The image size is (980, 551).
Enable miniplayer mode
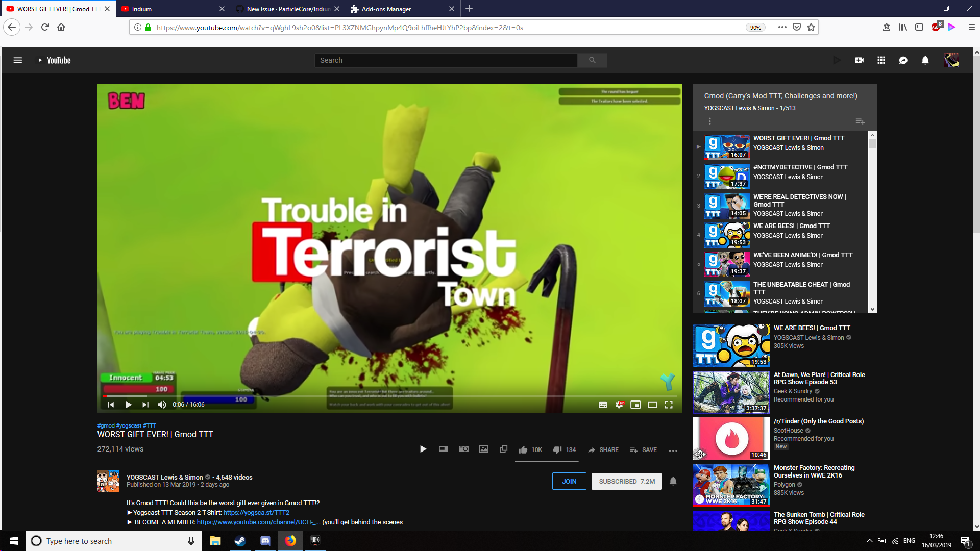point(635,405)
